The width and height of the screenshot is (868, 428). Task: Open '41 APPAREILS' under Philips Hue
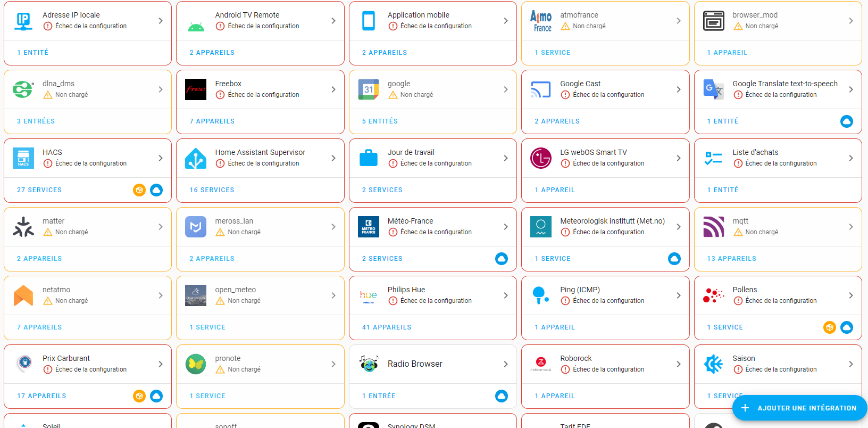[387, 327]
